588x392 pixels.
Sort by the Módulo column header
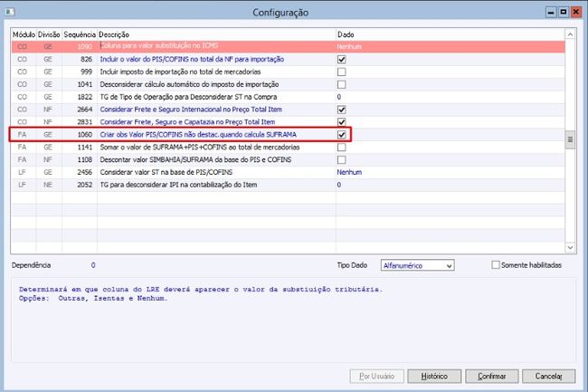click(x=24, y=34)
